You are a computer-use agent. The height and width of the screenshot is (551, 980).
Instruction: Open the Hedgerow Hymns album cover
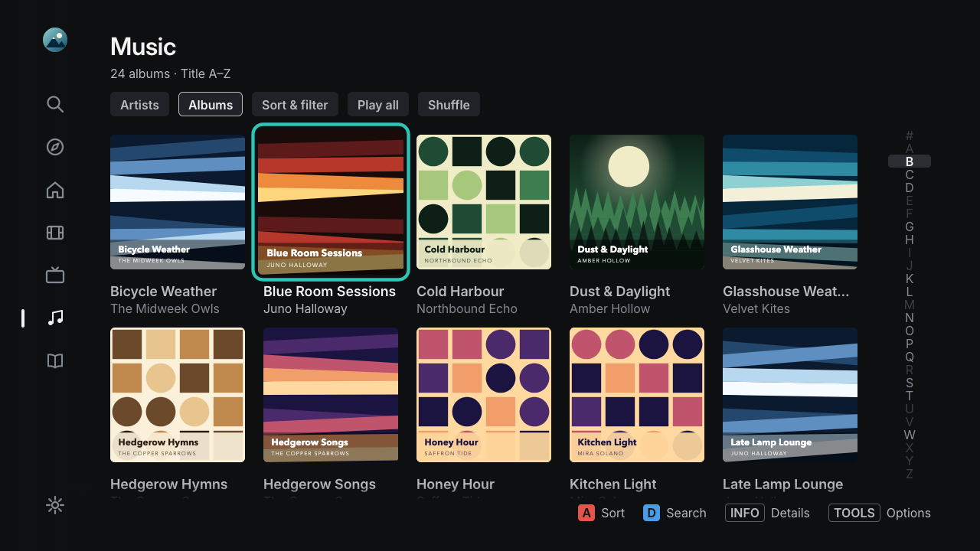[x=178, y=395]
